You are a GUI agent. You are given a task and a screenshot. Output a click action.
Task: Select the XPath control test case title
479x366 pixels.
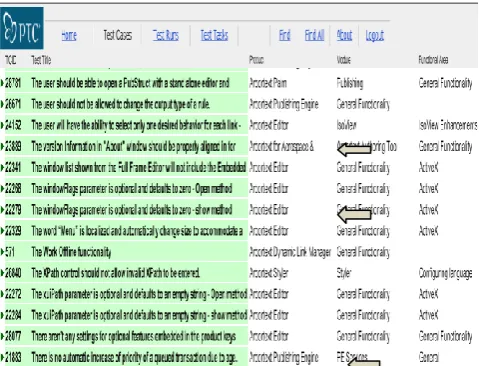point(115,273)
